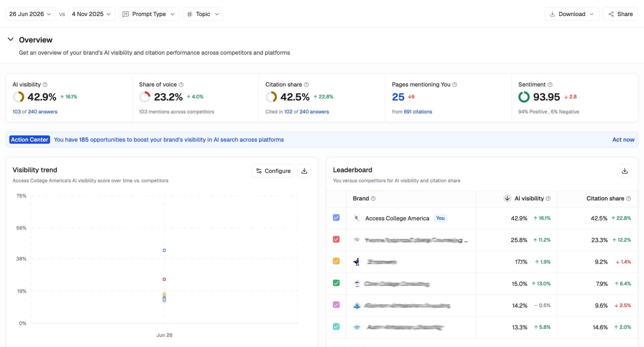Open the 26 Jun 2026 date dropdown
Viewport: 644px width, 347px height.
pyautogui.click(x=31, y=14)
